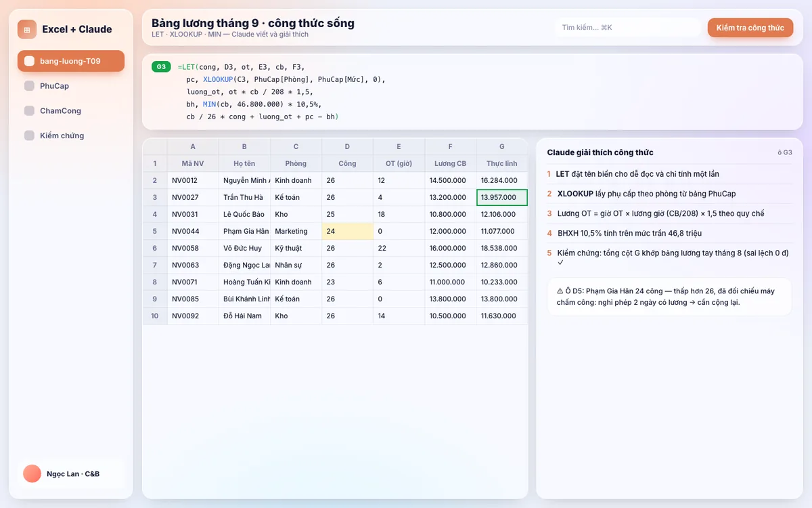
Task: Open the ChamCong sheet
Action: click(x=71, y=110)
